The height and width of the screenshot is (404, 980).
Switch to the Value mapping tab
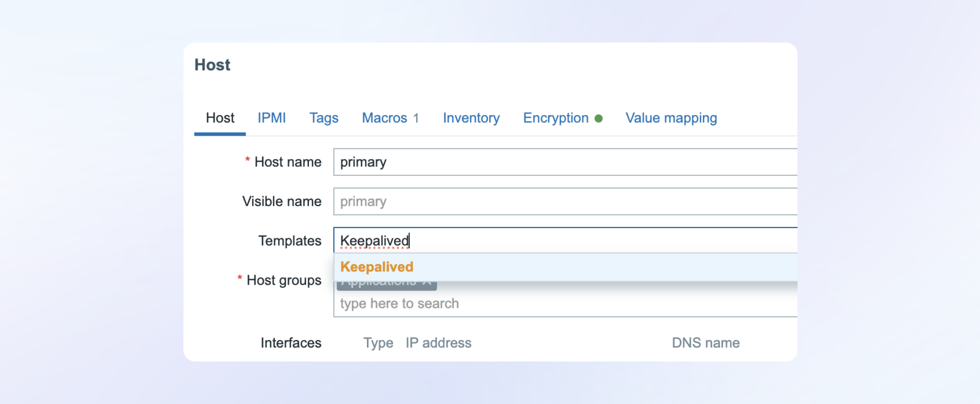tap(671, 118)
